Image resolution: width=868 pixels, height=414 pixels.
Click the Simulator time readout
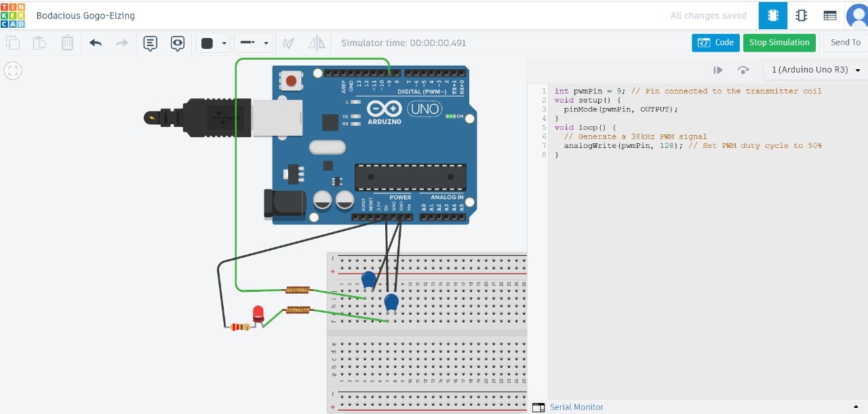(403, 43)
